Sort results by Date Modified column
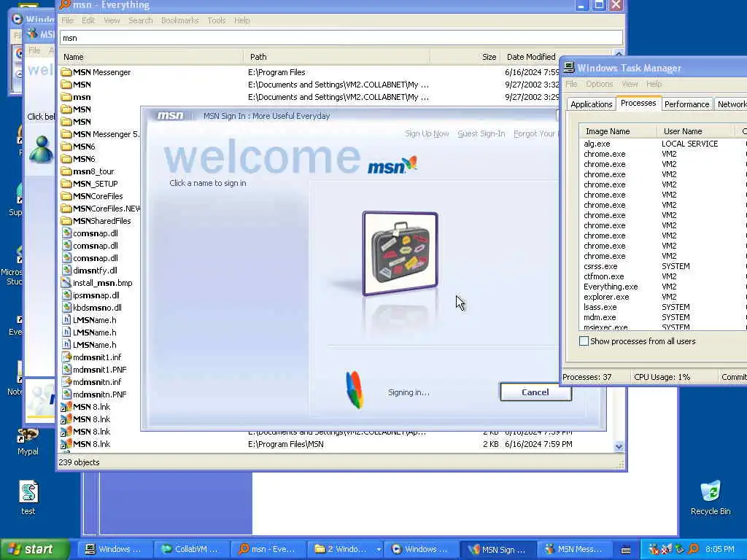This screenshot has height=560, width=747. point(531,57)
